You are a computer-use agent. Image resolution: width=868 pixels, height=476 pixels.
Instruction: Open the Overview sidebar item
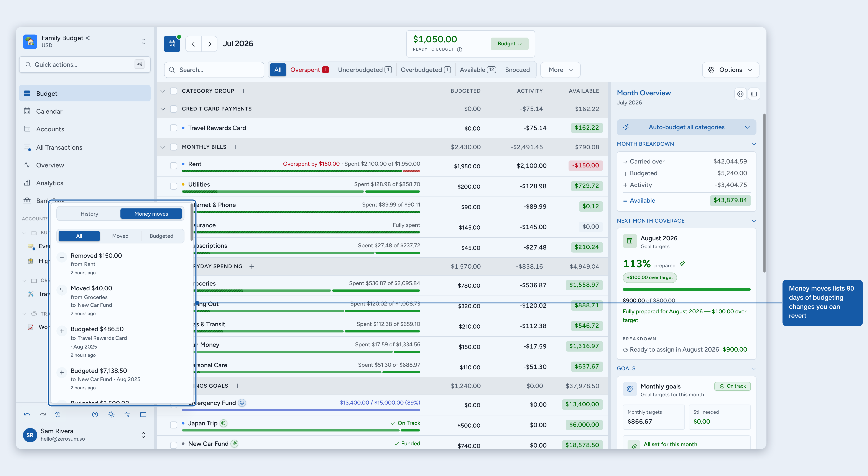point(85,165)
